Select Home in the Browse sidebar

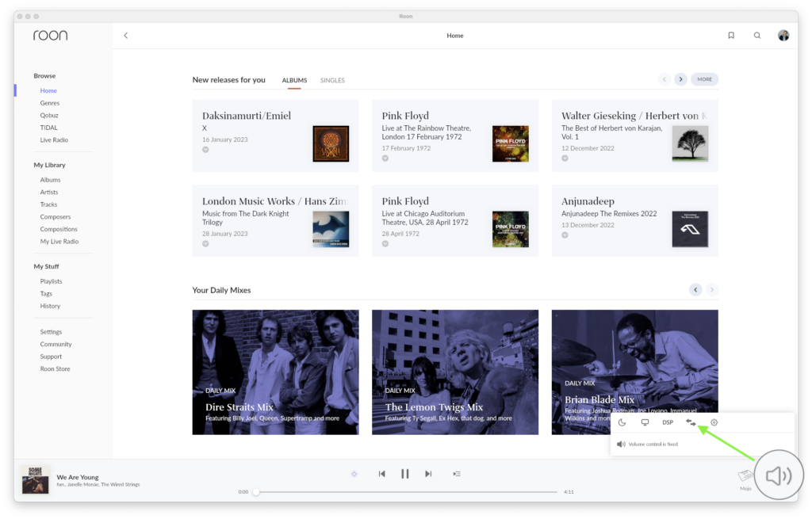(x=48, y=91)
